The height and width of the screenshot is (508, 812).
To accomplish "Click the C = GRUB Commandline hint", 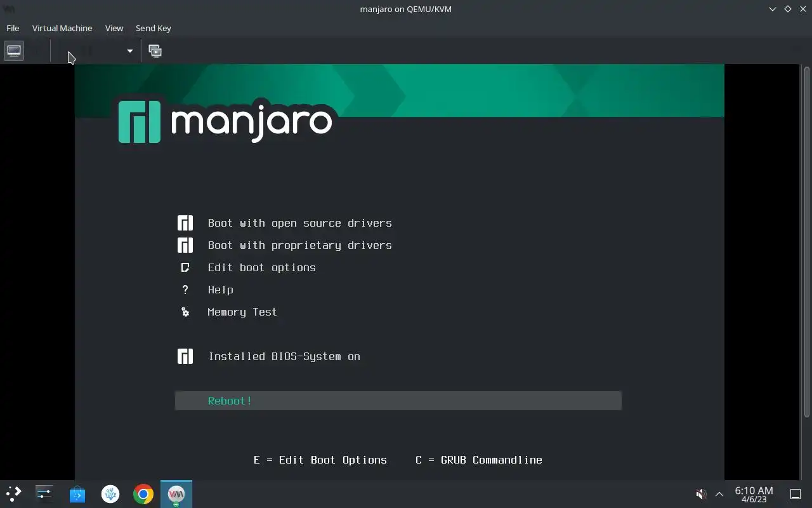I will pos(479,460).
